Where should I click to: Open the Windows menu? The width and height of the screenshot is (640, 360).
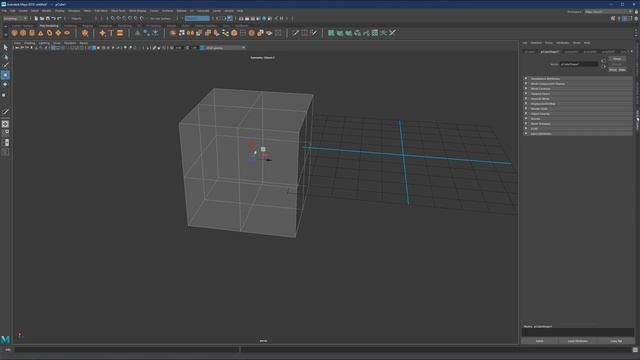74,11
